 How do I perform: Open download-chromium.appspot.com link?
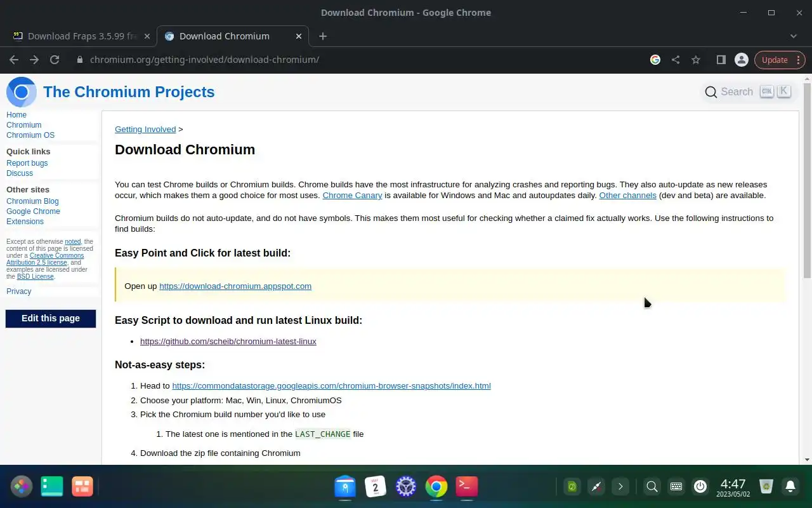235,286
